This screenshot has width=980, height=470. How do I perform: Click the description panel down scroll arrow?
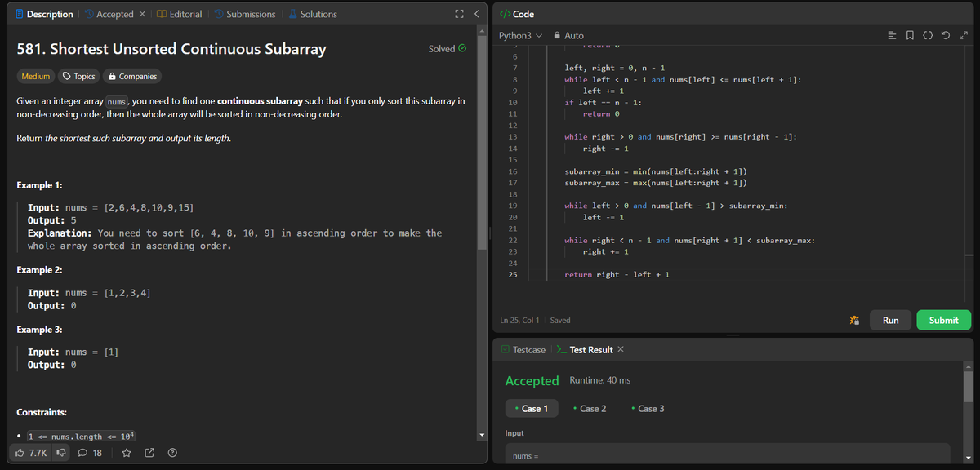point(482,434)
